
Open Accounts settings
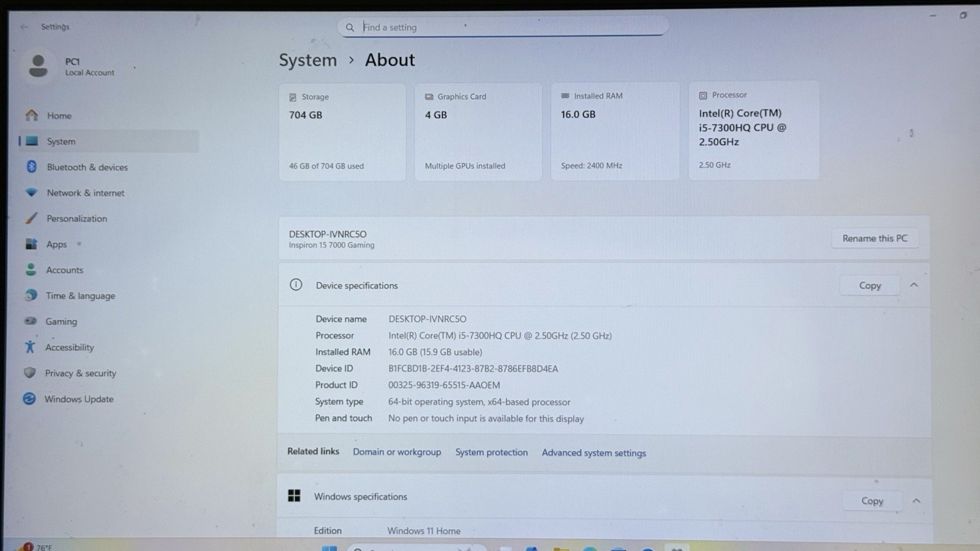[108, 269]
